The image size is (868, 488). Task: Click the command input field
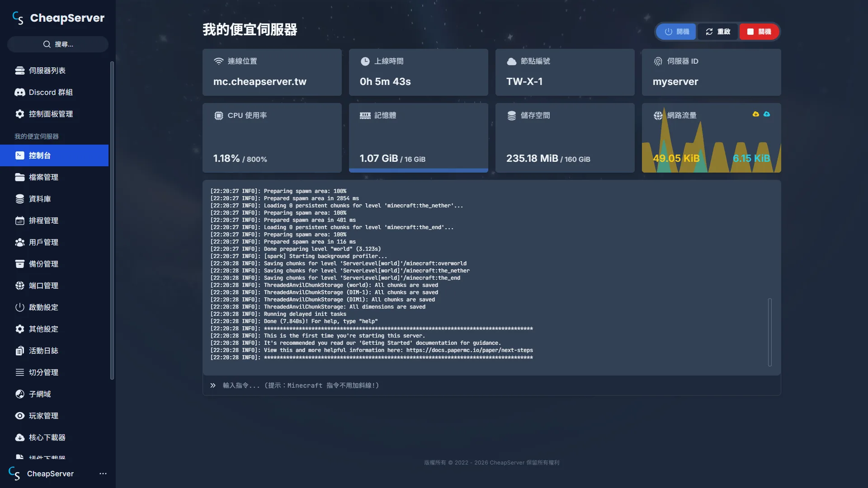pyautogui.click(x=492, y=385)
